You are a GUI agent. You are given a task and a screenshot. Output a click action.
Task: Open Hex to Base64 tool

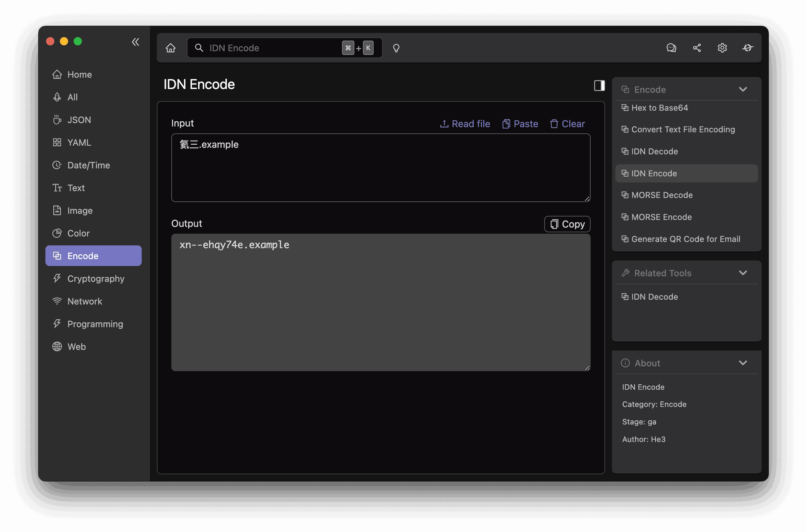[687, 108]
